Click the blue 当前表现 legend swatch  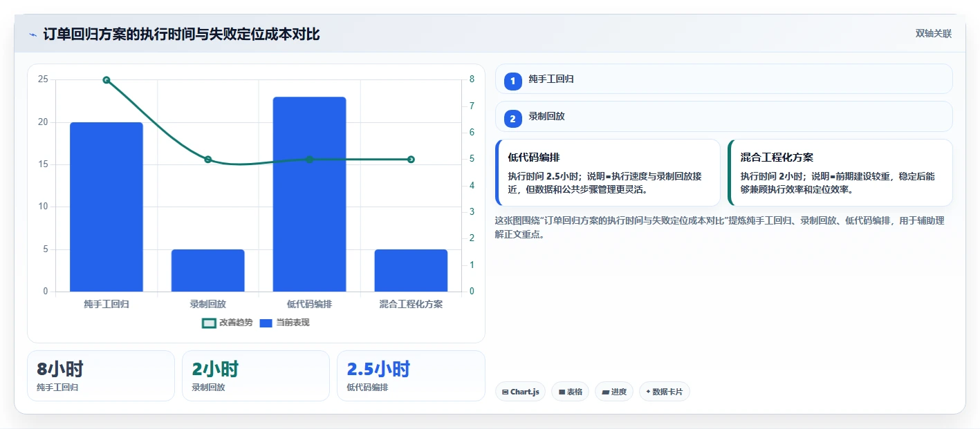click(266, 323)
